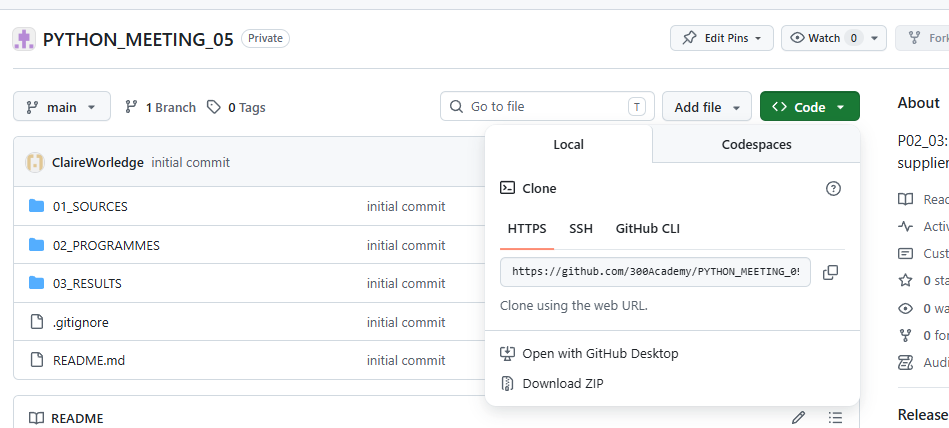Open the README.md file
The height and width of the screenshot is (428, 949).
point(89,361)
